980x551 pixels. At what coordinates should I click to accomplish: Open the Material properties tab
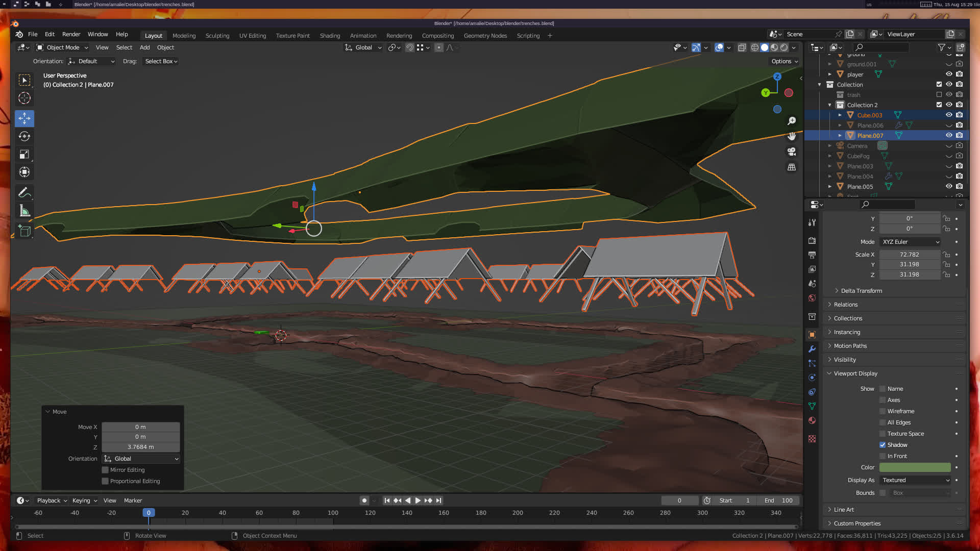coord(812,420)
